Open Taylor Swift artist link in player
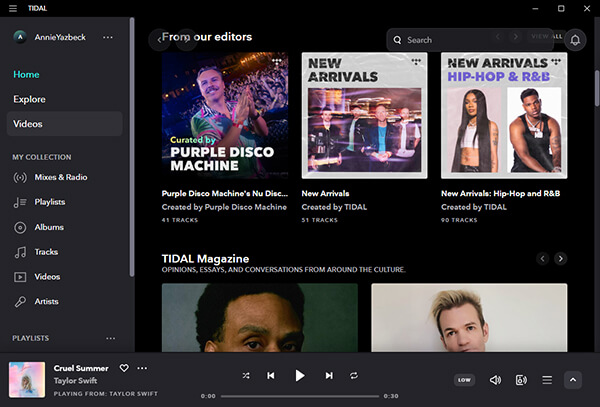 coord(75,381)
